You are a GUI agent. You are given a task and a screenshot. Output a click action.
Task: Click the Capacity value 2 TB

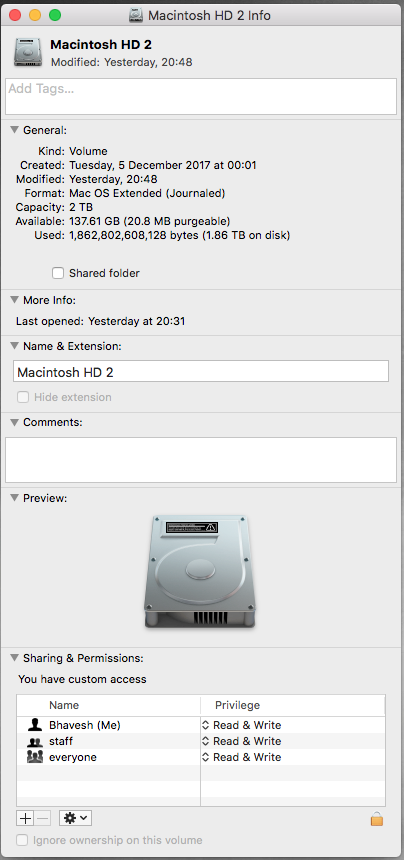coord(81,207)
